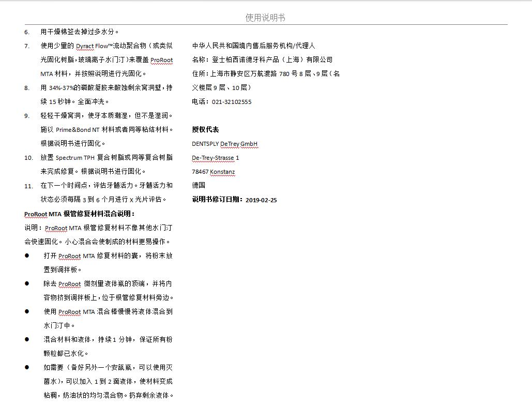Click the bullet line starting 如需要（备好另外

point(108,367)
